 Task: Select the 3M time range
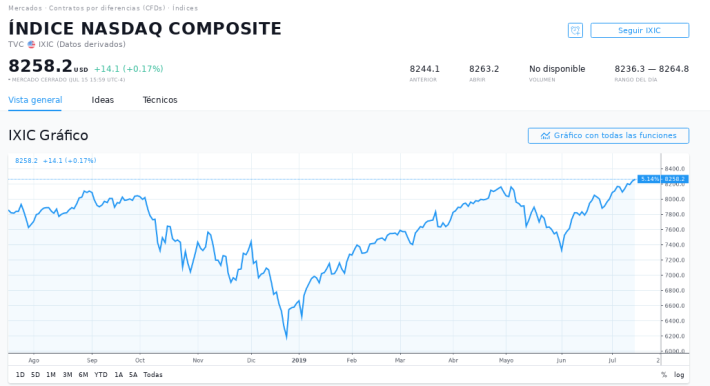coord(67,375)
